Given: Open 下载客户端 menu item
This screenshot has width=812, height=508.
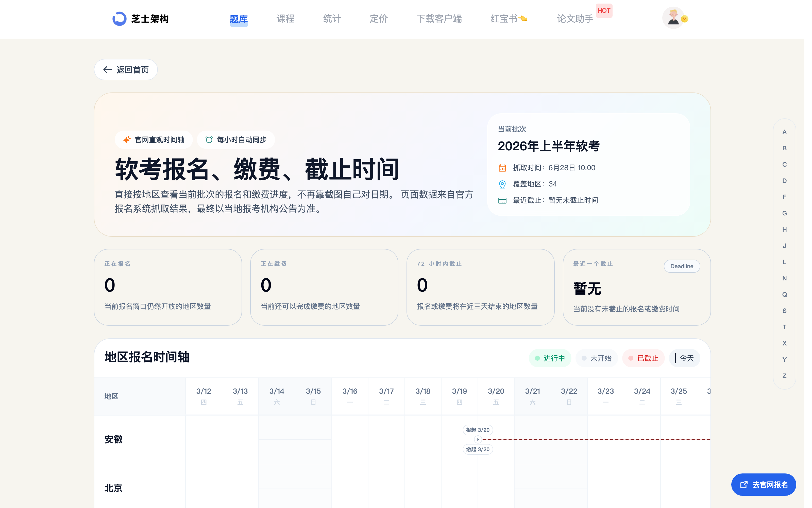Looking at the screenshot, I should click(439, 19).
